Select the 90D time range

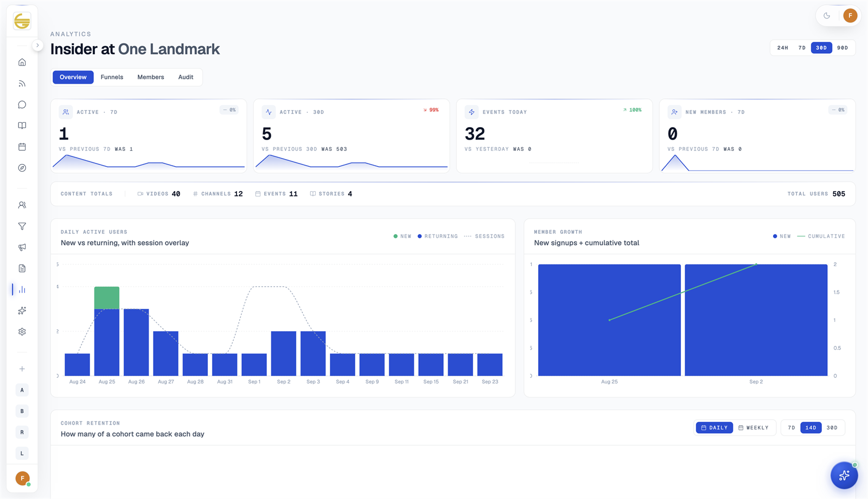coord(843,48)
